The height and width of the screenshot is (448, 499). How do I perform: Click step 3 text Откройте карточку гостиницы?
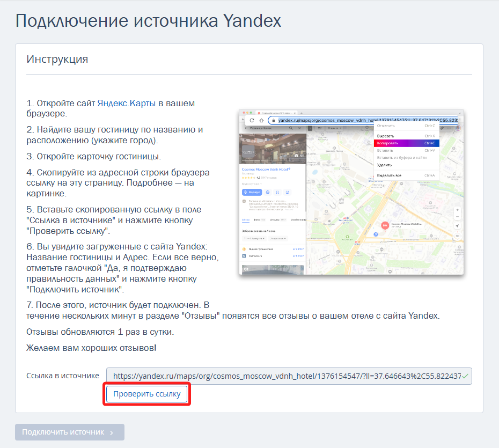coord(93,156)
